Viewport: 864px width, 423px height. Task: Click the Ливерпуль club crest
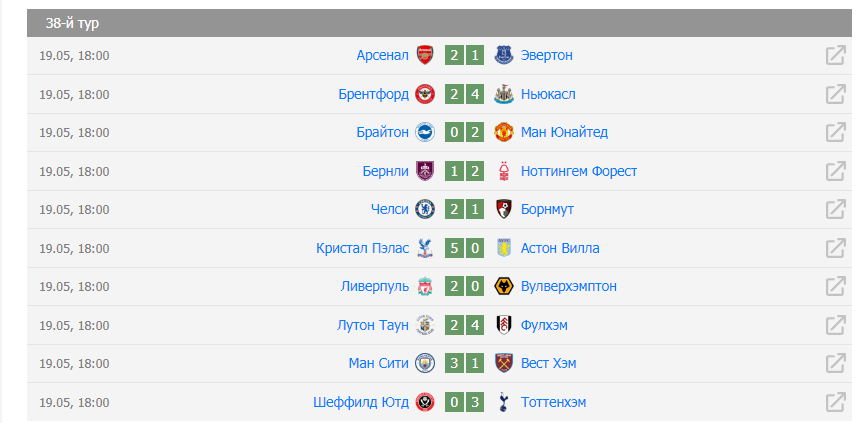[x=425, y=286]
